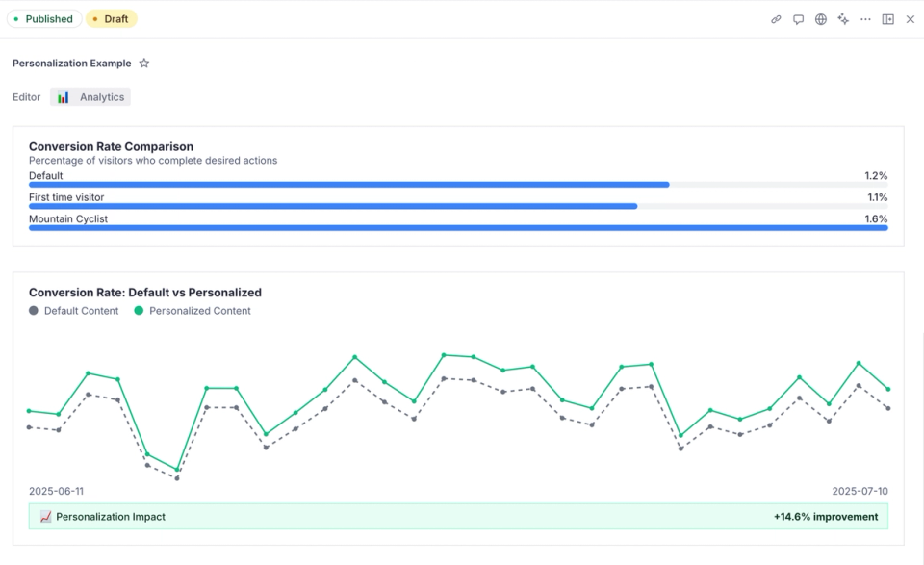924x565 pixels.
Task: Open the Editor tab
Action: click(x=27, y=97)
